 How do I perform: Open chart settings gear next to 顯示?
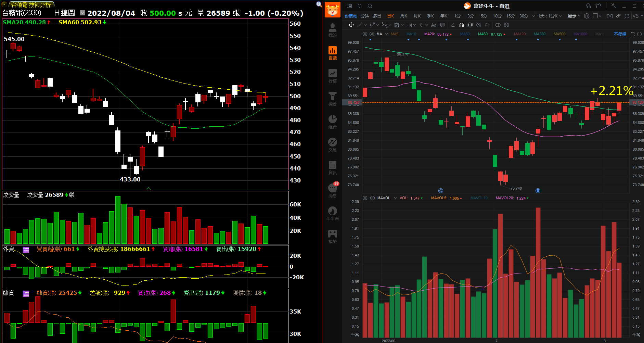coord(587,16)
